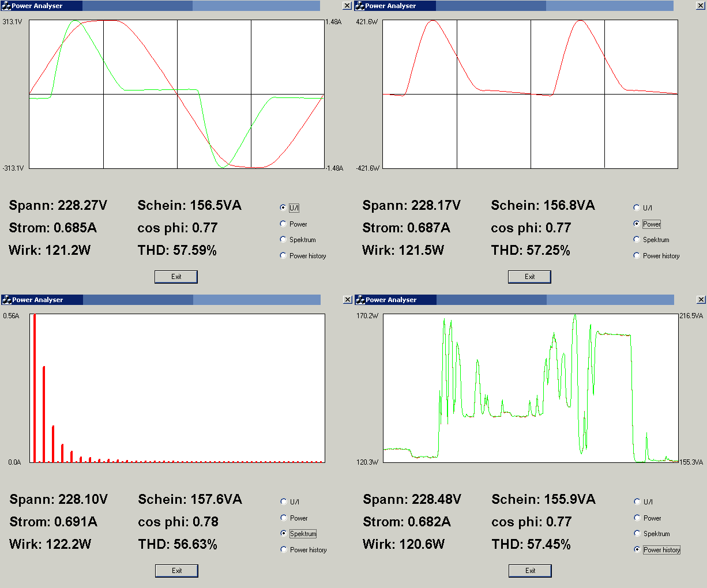This screenshot has height=588, width=707.
Task: Select Spektrum radio in the 228.27V window
Action: click(x=283, y=239)
